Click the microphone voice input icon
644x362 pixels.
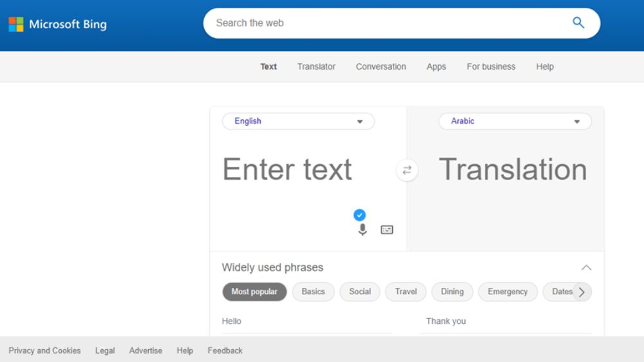pos(363,230)
